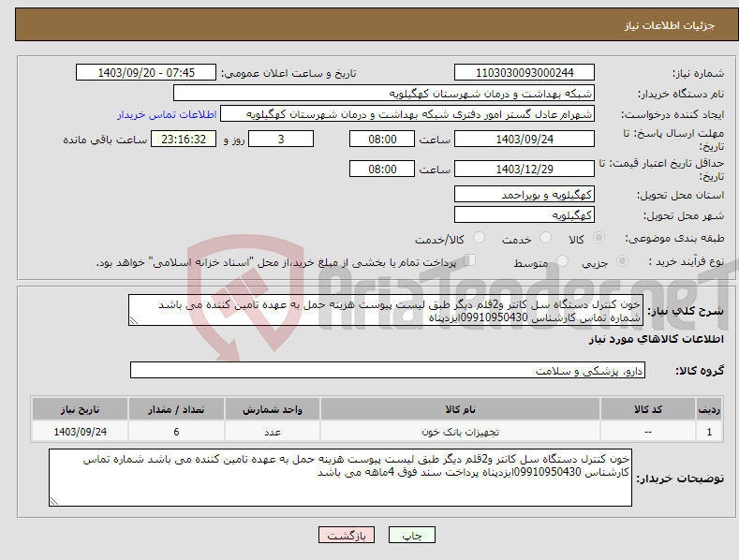The image size is (739, 560).
Task: Click the buyer organization name field
Action: pyautogui.click(x=384, y=94)
